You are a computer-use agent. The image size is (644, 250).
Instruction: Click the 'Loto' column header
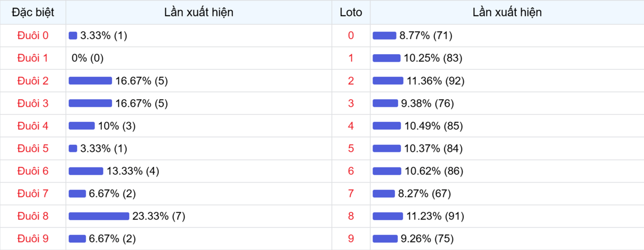pyautogui.click(x=351, y=12)
